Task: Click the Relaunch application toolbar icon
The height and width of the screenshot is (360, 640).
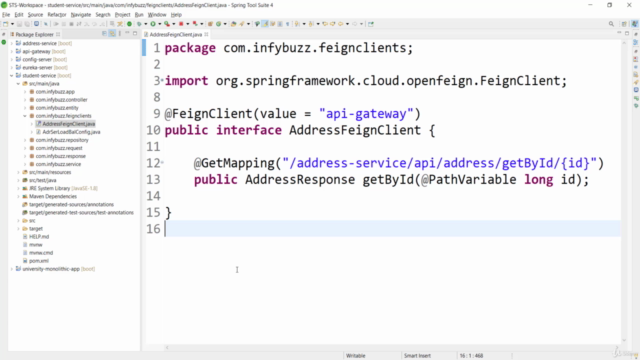Action: pos(195,24)
